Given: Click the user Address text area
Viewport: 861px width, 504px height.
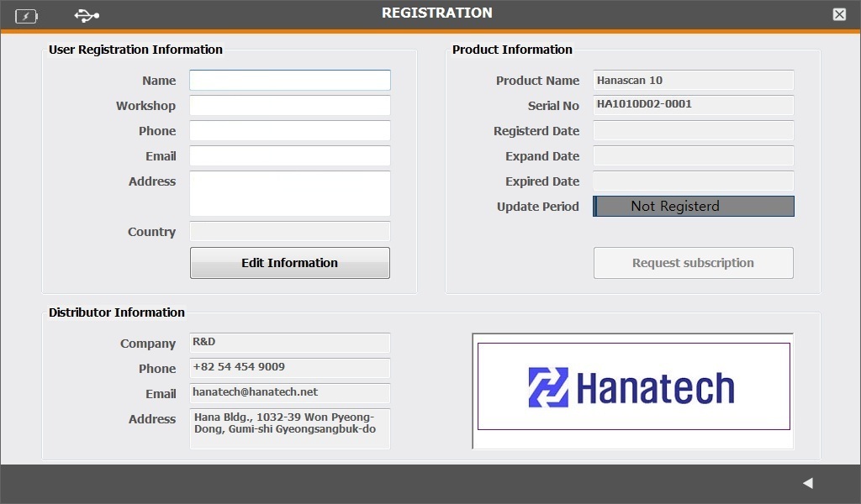Looking at the screenshot, I should pos(290,193).
